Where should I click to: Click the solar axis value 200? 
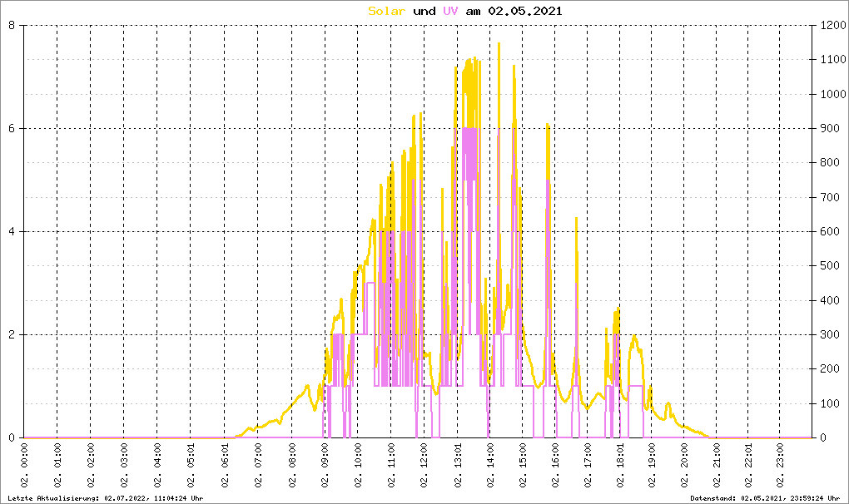(x=829, y=368)
